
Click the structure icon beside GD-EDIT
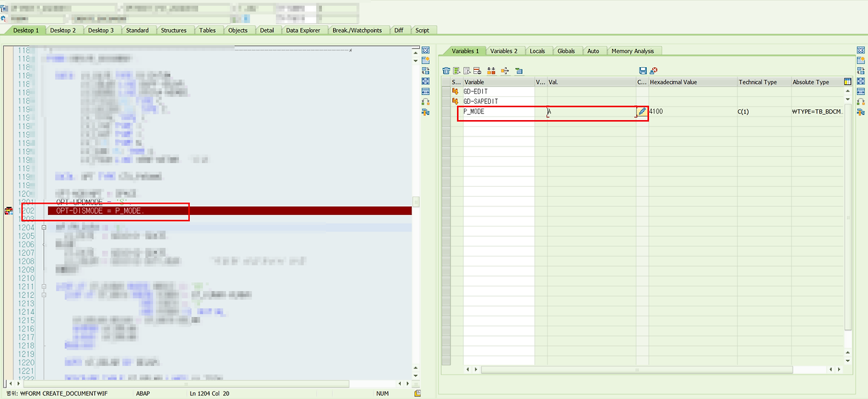(455, 91)
